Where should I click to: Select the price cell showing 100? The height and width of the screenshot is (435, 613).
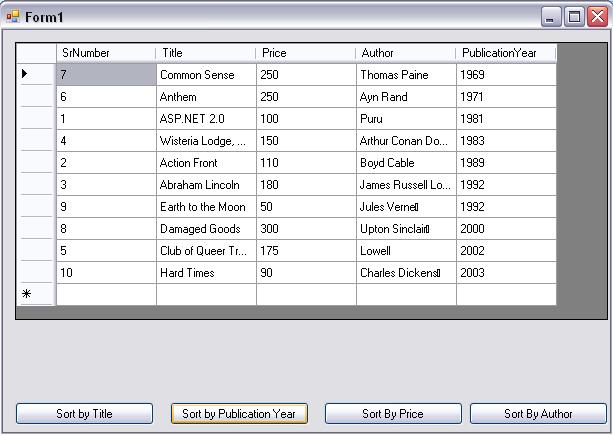306,118
